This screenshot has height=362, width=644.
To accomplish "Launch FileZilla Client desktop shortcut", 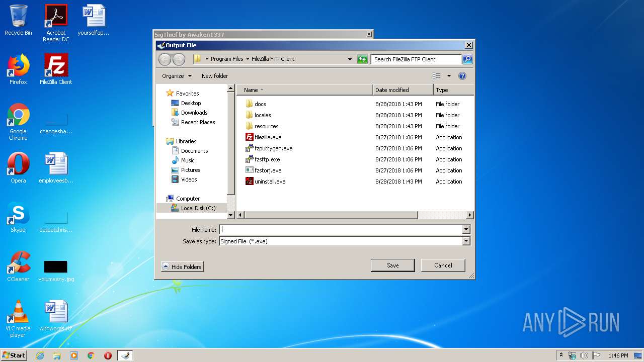I will (56, 69).
